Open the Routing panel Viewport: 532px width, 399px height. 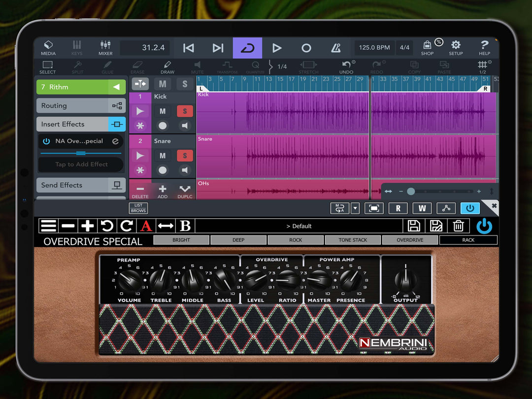[80, 105]
